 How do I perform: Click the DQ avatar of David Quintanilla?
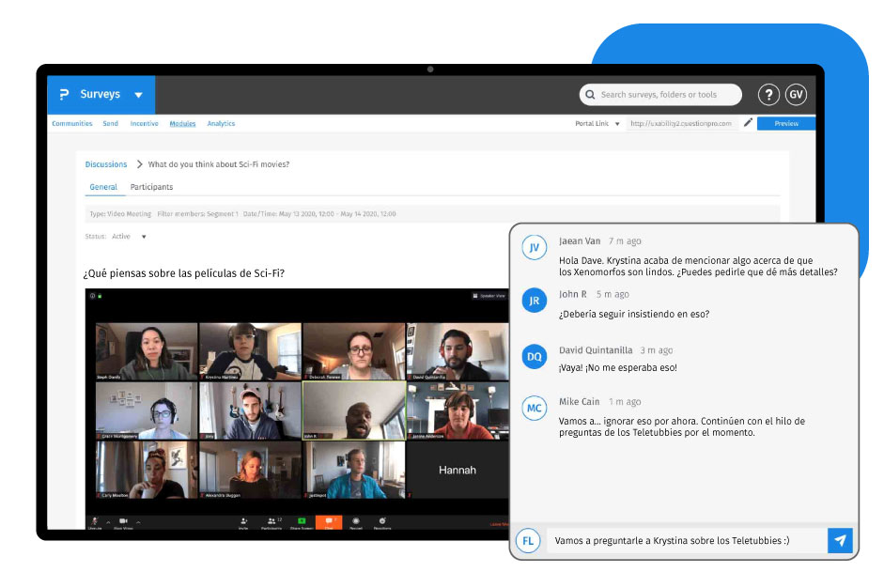(x=534, y=356)
